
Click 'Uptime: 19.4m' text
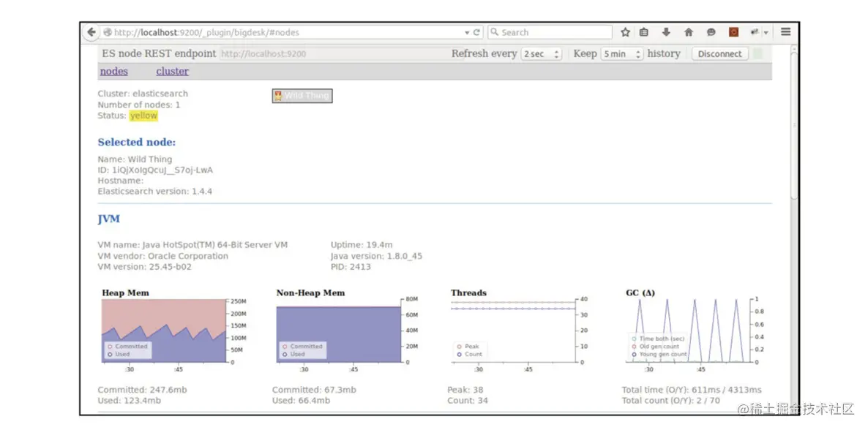(362, 244)
